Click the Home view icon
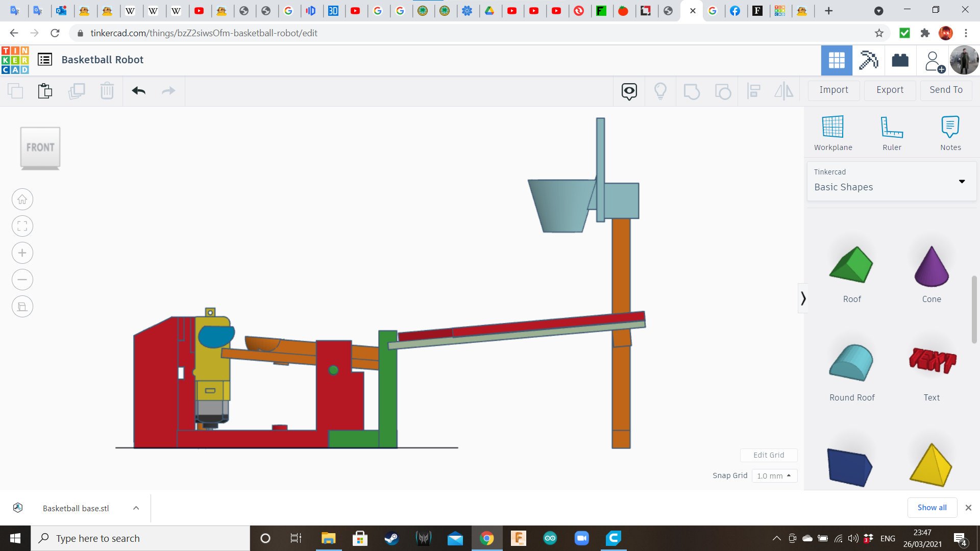980x551 pixels. 22,199
